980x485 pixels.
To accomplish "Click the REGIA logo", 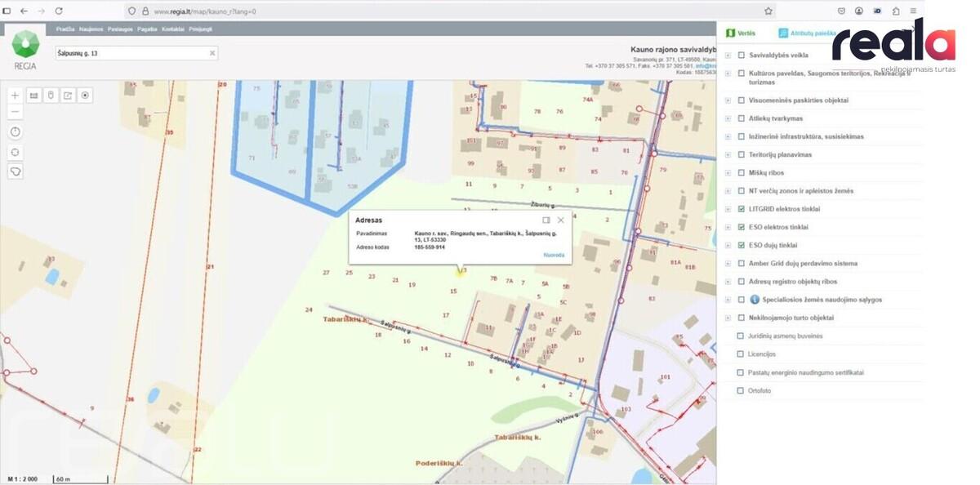I will (24, 51).
